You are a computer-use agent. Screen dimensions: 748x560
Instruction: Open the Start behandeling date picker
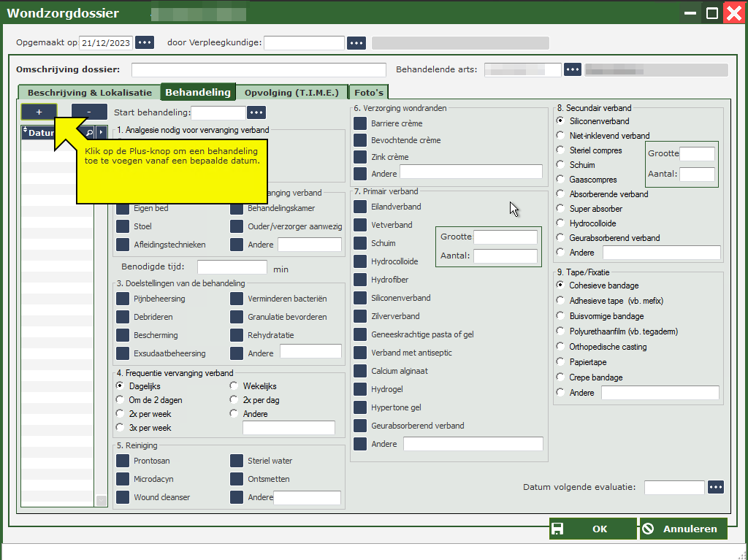click(x=256, y=112)
